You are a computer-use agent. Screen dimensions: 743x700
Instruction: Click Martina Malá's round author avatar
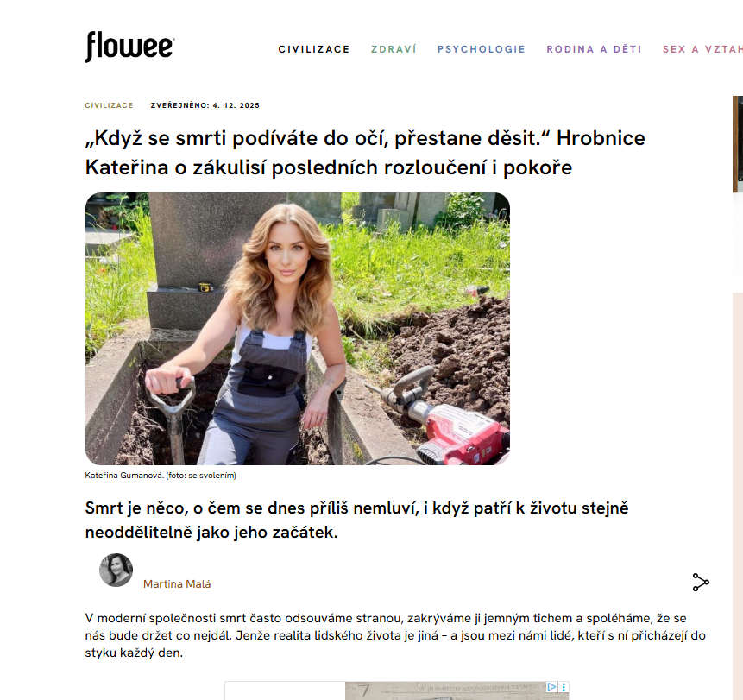point(116,570)
